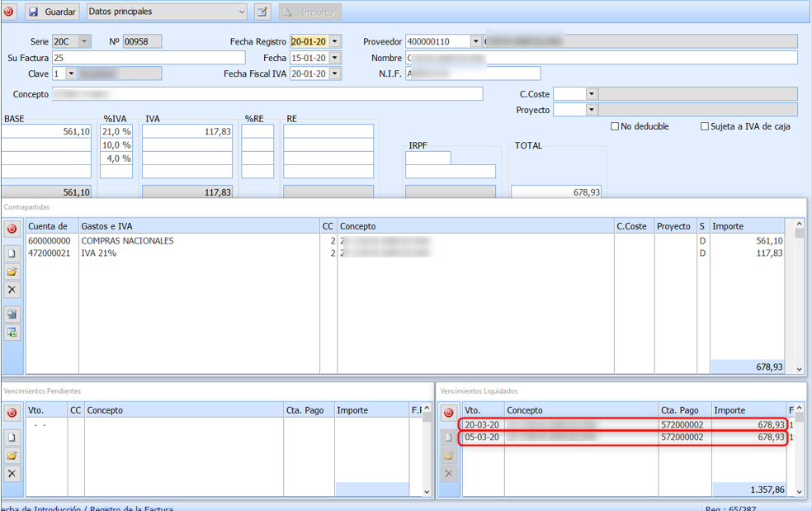
Task: Select the COMPRAS NACIONALES row
Action: 127,241
